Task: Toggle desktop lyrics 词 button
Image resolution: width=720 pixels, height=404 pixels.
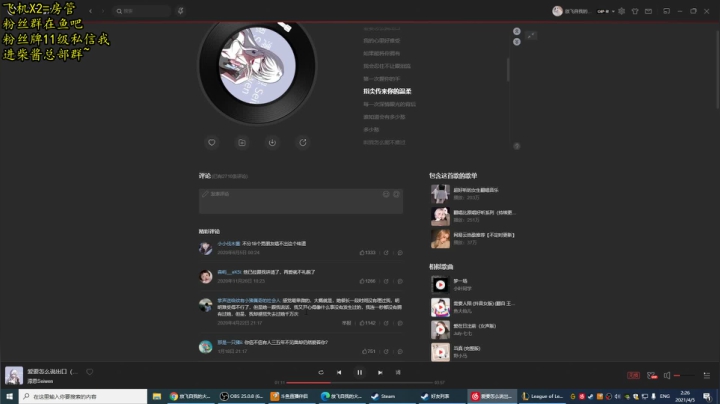Action: [x=398, y=372]
